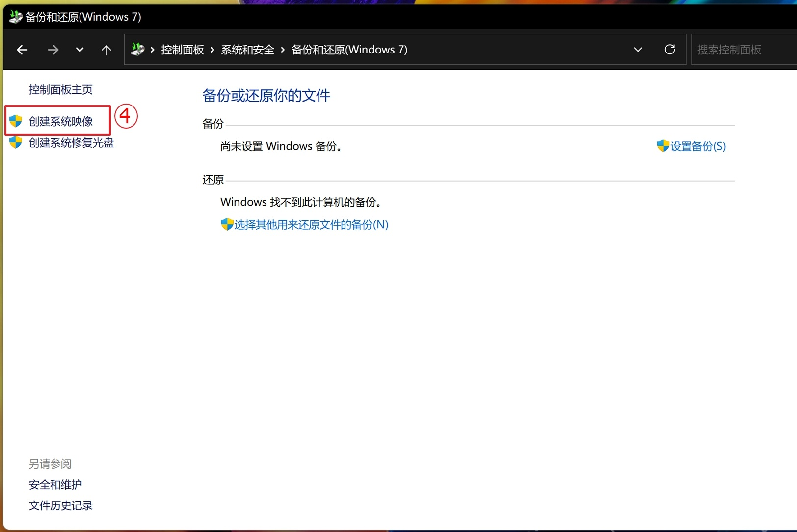The image size is (797, 532).
Task: Click shield icon before 选择其他用来还原文件的备份
Action: point(227,224)
